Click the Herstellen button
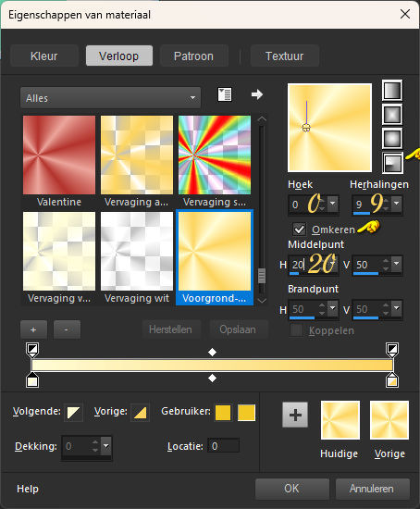Image resolution: width=420 pixels, height=509 pixels. pos(170,329)
